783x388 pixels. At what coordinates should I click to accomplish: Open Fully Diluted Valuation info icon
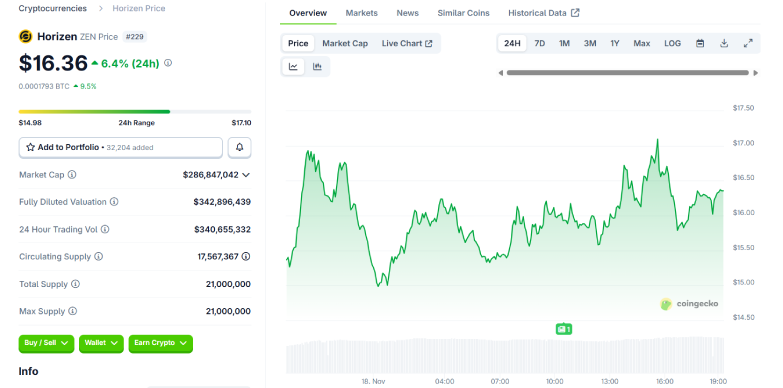point(114,202)
